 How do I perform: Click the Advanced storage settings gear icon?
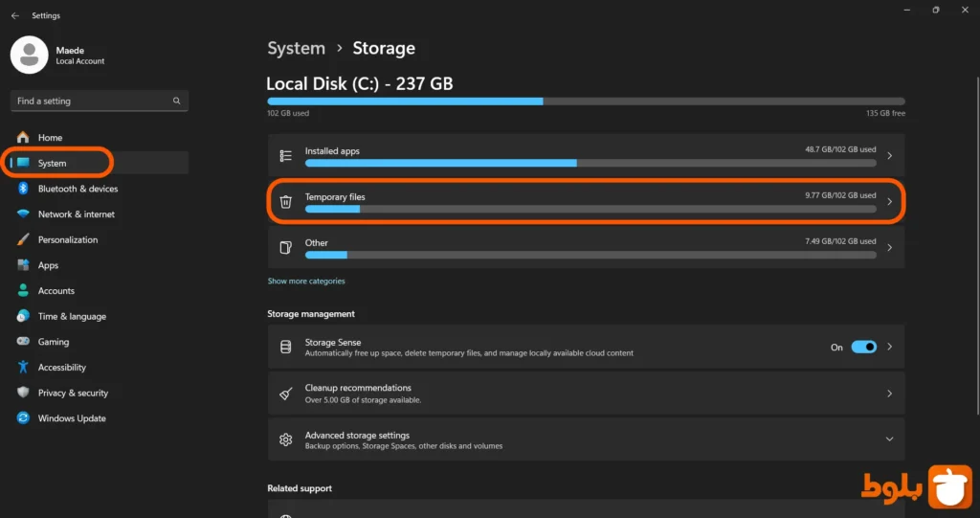(285, 439)
